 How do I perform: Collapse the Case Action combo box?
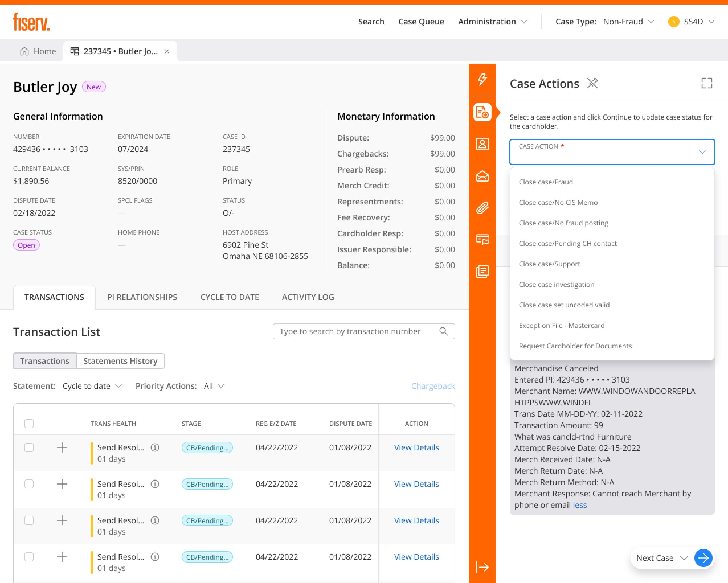[612, 152]
